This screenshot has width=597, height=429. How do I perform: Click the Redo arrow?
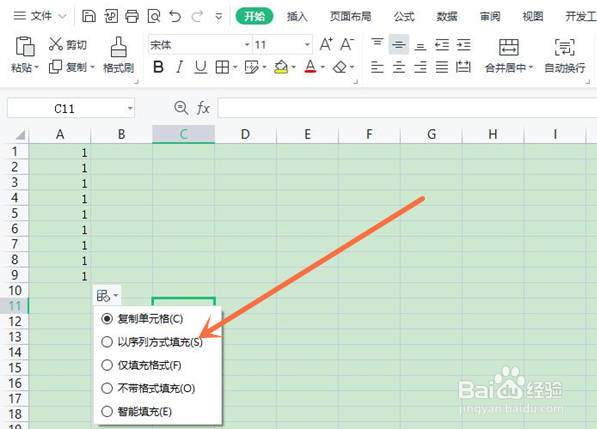click(x=197, y=16)
